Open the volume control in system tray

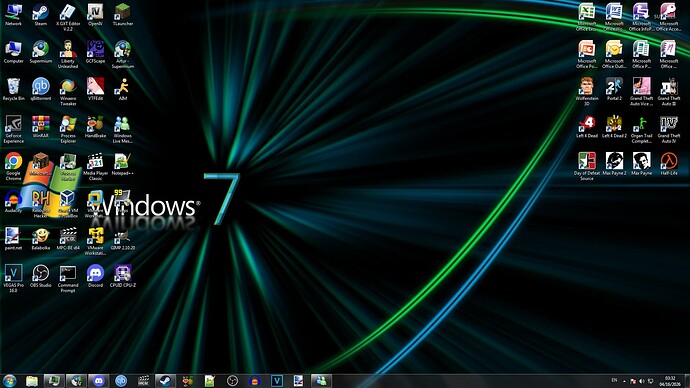(642, 381)
